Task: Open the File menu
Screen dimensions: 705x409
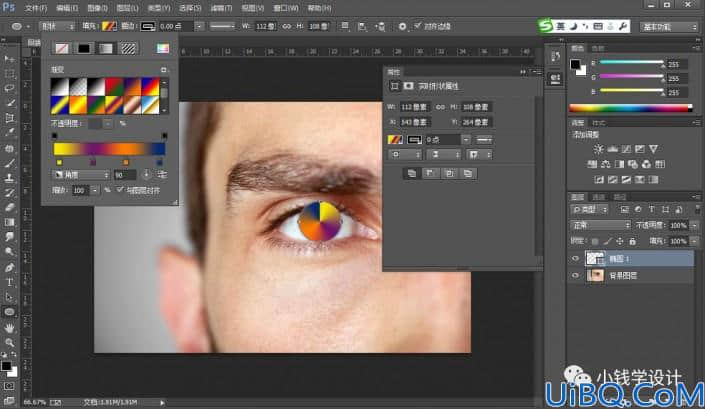Action: pos(36,8)
